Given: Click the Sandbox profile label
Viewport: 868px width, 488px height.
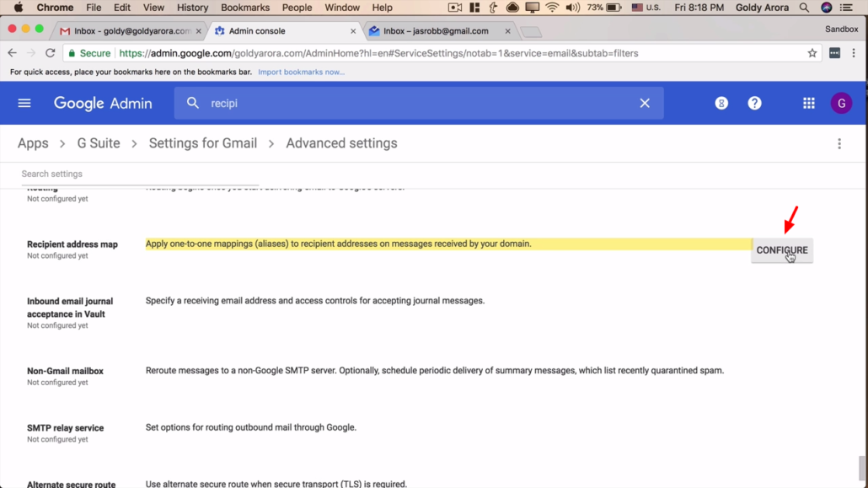Looking at the screenshot, I should (841, 29).
